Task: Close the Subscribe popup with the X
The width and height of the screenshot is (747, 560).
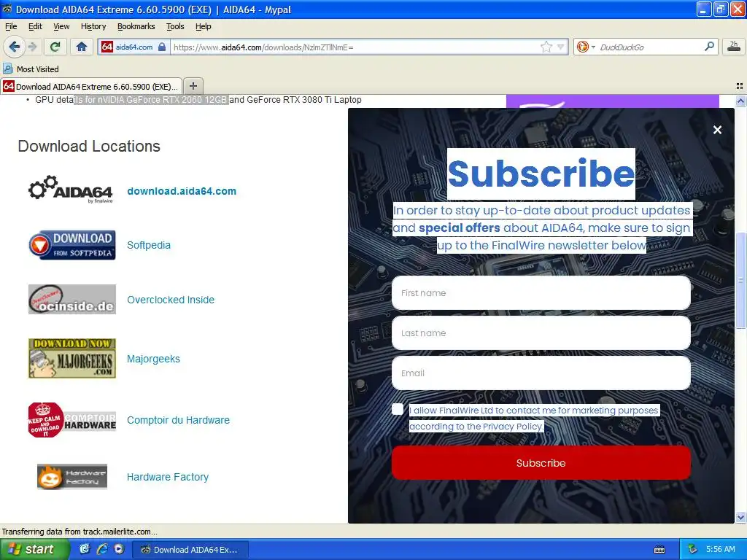Action: click(717, 130)
